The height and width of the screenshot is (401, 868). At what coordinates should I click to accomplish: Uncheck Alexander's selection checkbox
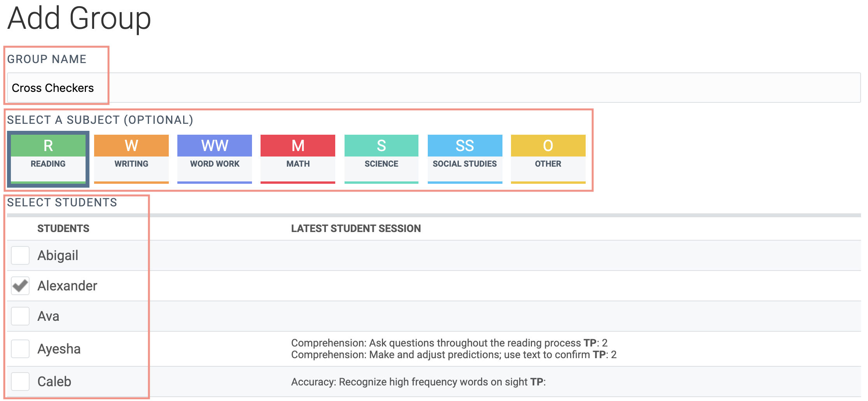[x=20, y=286]
